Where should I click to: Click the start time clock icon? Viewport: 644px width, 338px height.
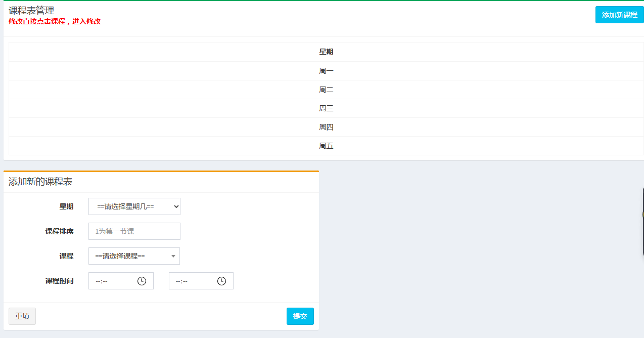[142, 281]
